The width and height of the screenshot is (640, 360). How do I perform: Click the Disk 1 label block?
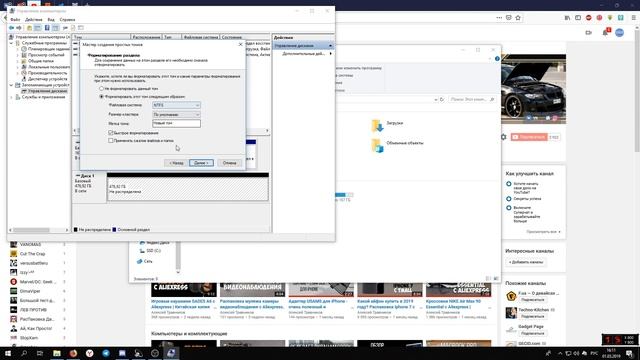[x=89, y=188]
